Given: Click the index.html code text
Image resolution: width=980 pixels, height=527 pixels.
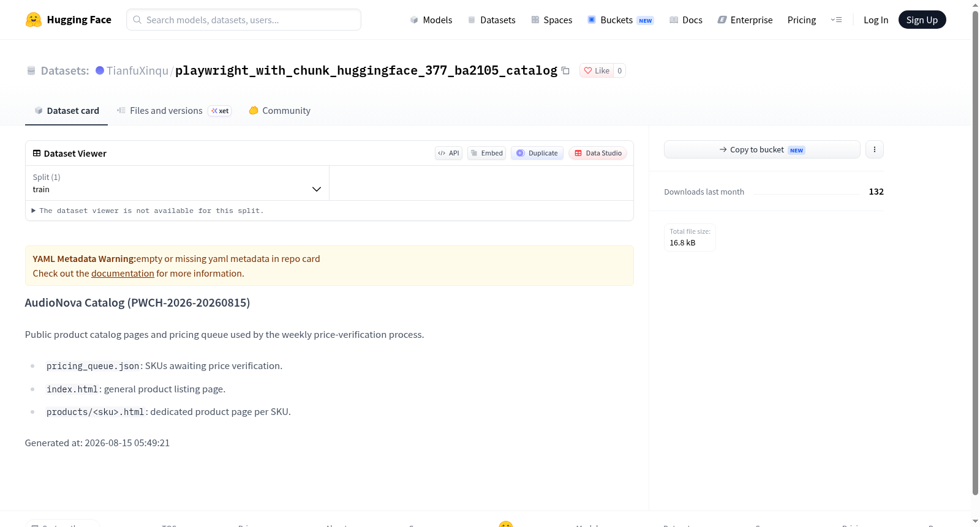Looking at the screenshot, I should coord(72,389).
